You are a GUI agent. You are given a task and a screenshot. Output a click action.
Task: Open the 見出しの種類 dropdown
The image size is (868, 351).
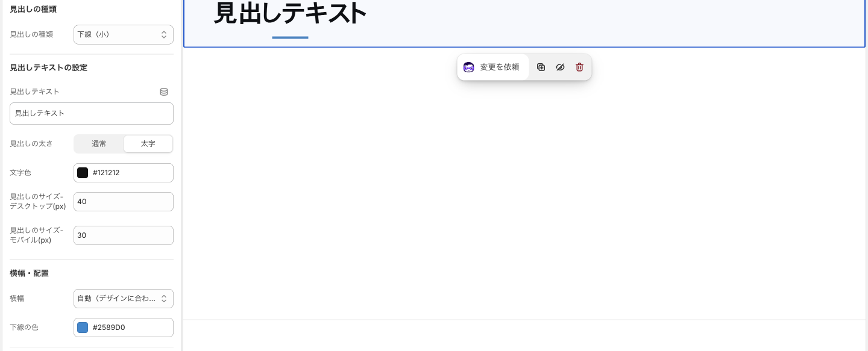point(124,35)
